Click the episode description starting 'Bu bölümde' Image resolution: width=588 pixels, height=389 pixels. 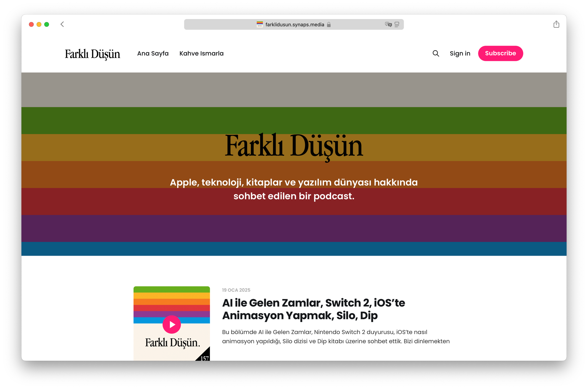pyautogui.click(x=336, y=337)
